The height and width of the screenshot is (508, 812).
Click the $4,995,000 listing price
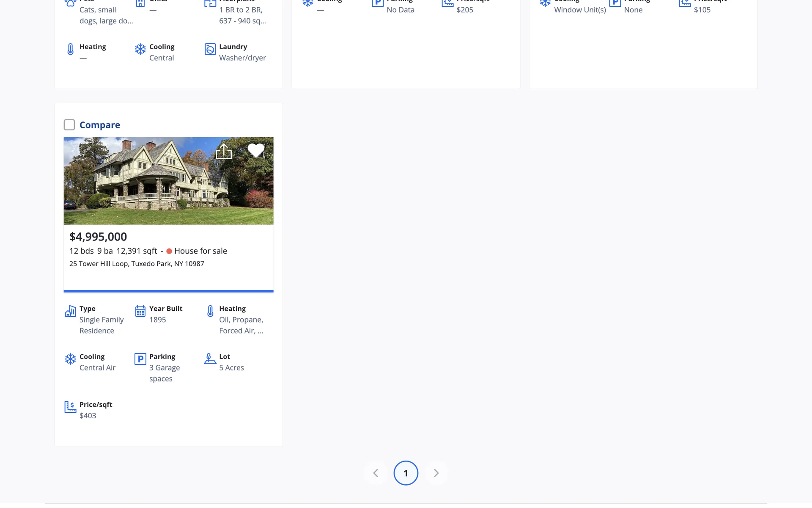click(x=98, y=237)
